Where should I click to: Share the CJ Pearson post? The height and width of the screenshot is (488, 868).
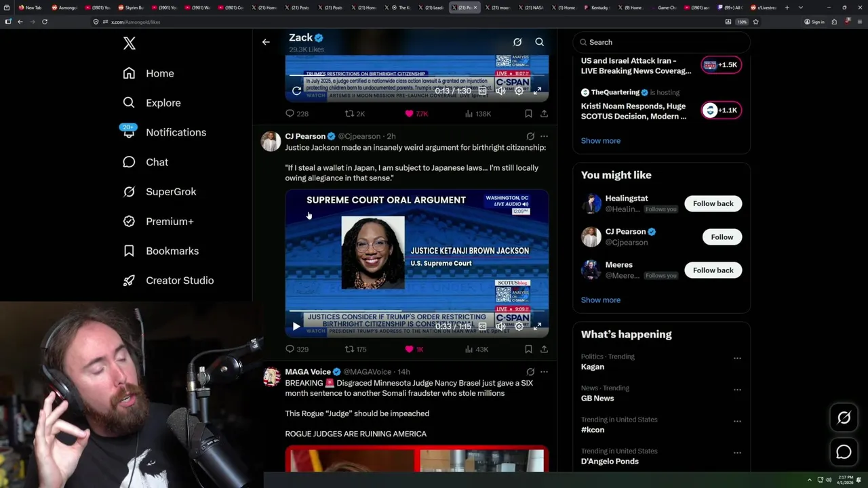[544, 349]
